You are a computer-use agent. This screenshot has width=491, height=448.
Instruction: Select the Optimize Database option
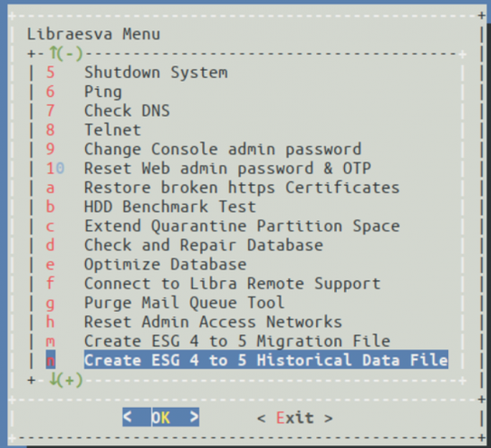coord(166,264)
